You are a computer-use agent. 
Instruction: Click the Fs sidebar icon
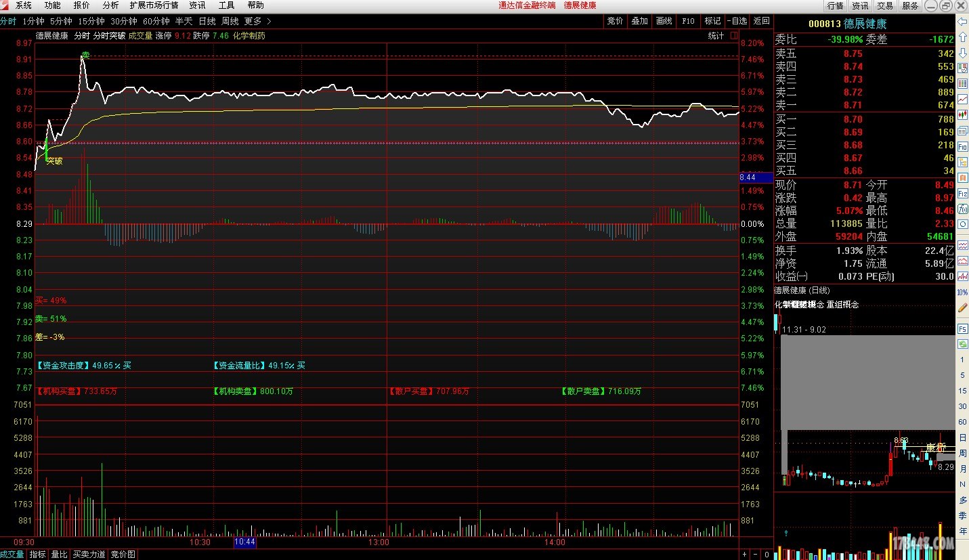962,328
